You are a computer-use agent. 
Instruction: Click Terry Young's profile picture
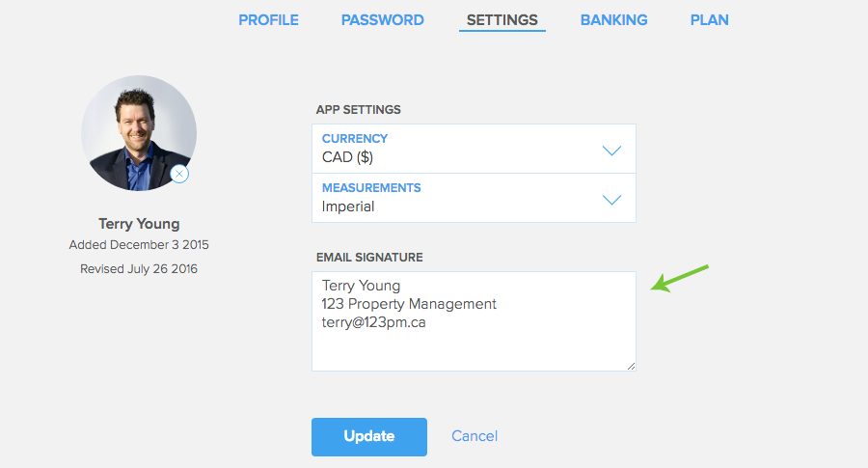139,133
